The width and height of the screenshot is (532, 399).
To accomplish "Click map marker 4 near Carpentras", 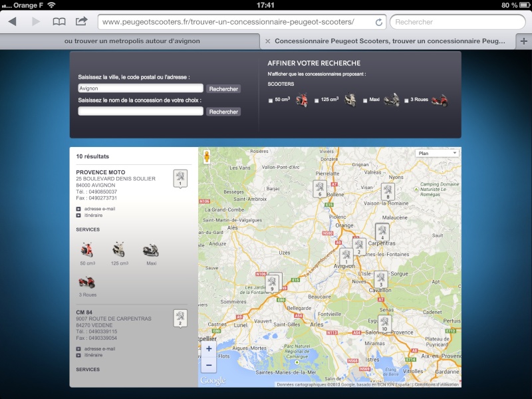I will click(x=382, y=232).
